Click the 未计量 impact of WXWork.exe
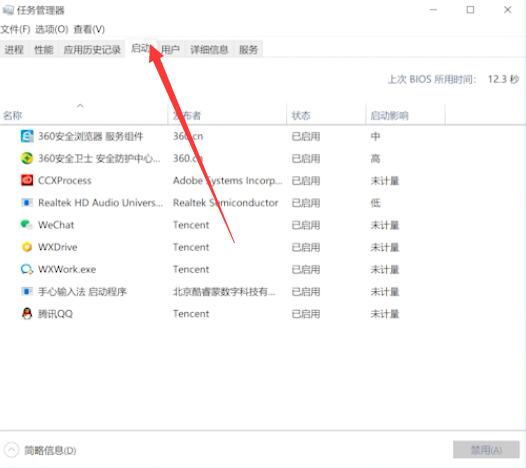 pos(385,269)
